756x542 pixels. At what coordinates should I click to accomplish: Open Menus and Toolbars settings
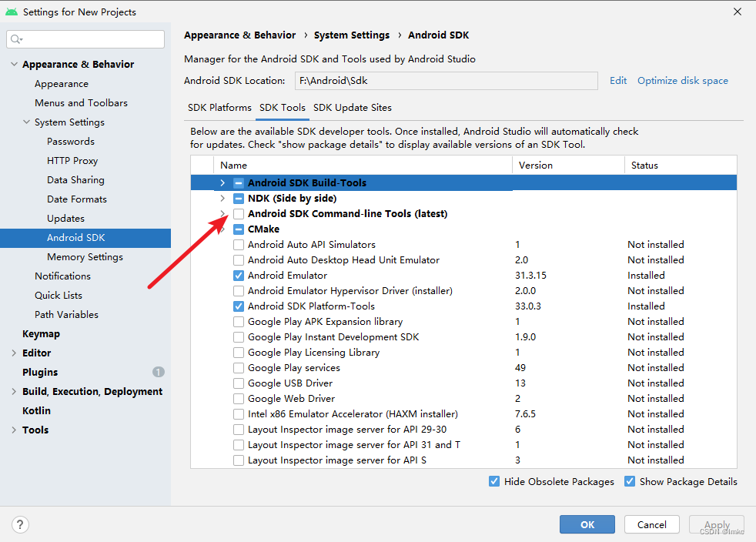(81, 102)
